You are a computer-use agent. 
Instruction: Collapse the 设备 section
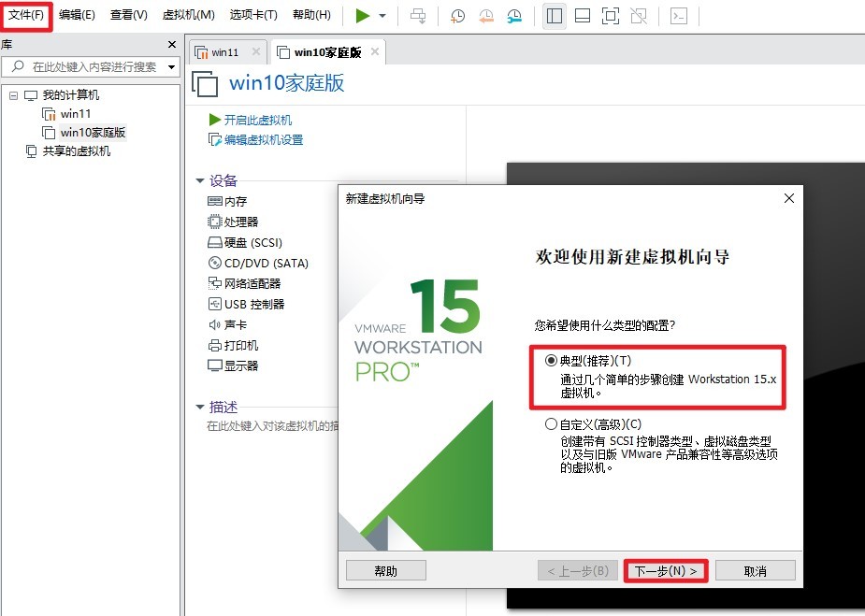coord(200,180)
